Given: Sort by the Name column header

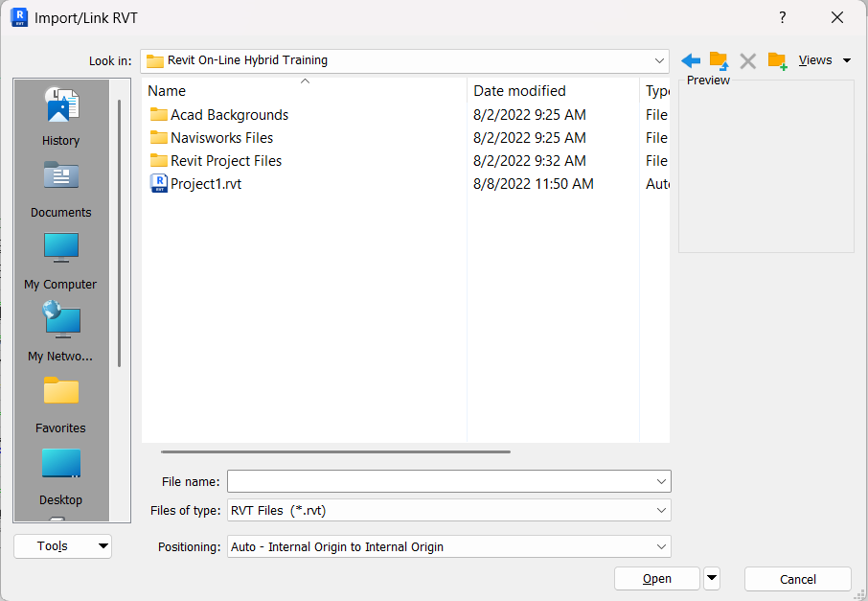Looking at the screenshot, I should (304, 91).
